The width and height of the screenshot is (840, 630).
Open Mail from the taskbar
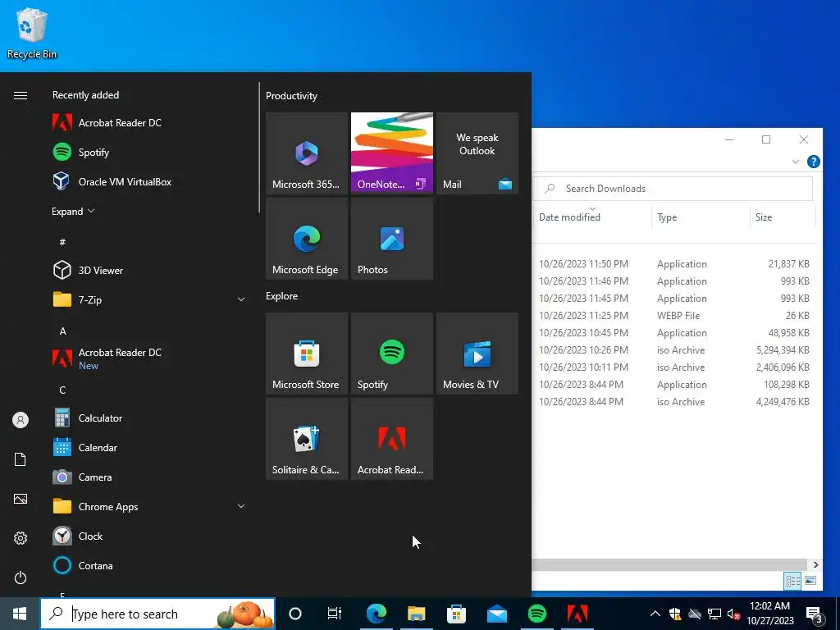tap(496, 614)
